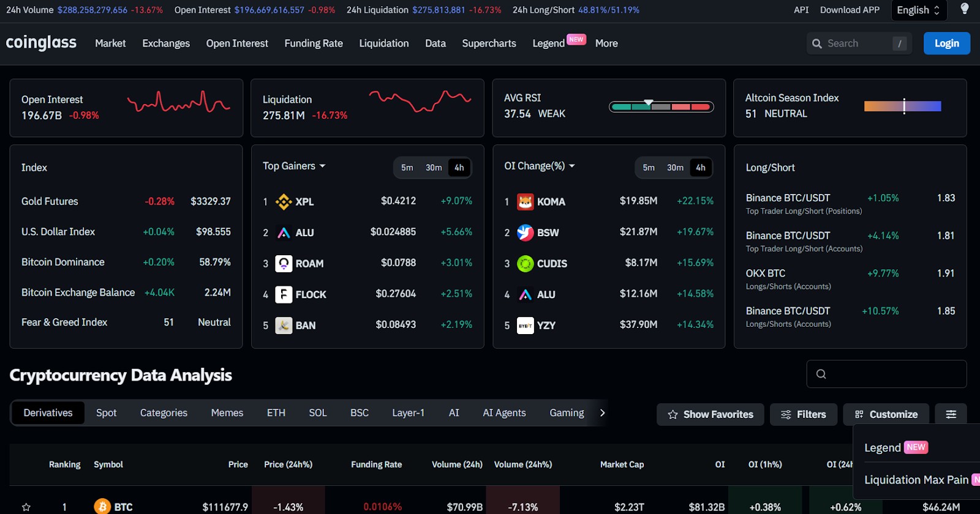Click the YZY coin icon

tap(526, 326)
